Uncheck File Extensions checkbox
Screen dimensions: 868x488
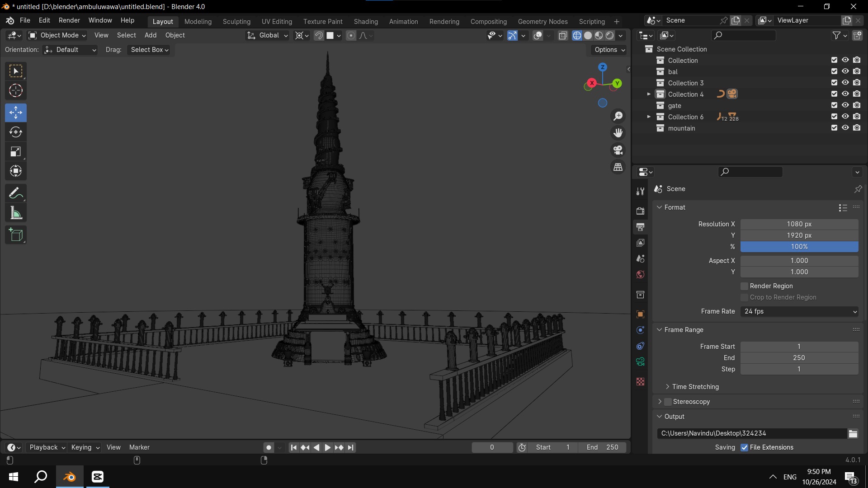[744, 447]
